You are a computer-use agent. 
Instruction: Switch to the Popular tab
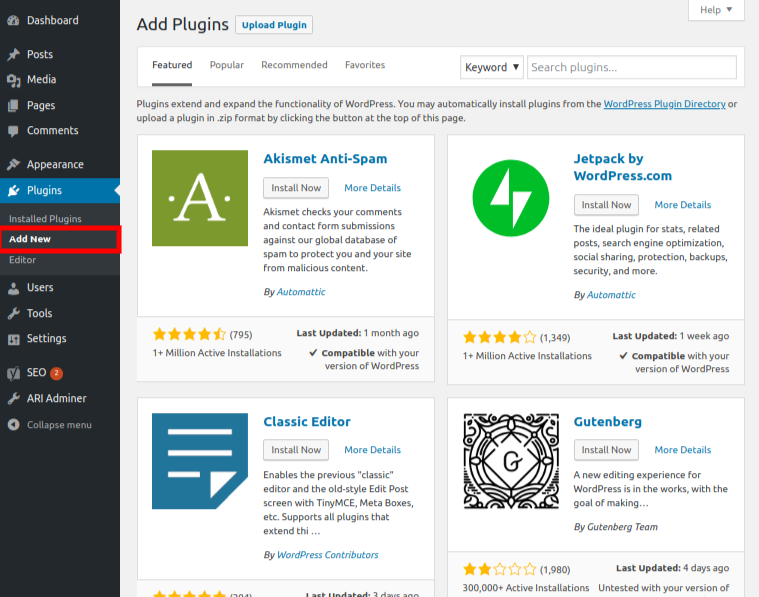pyautogui.click(x=227, y=65)
